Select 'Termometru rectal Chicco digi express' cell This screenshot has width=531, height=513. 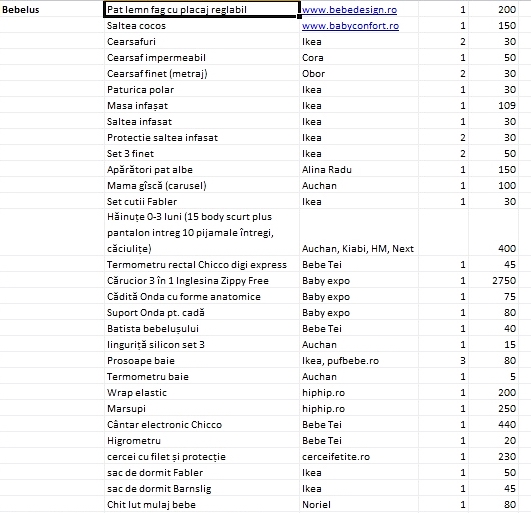[202, 264]
